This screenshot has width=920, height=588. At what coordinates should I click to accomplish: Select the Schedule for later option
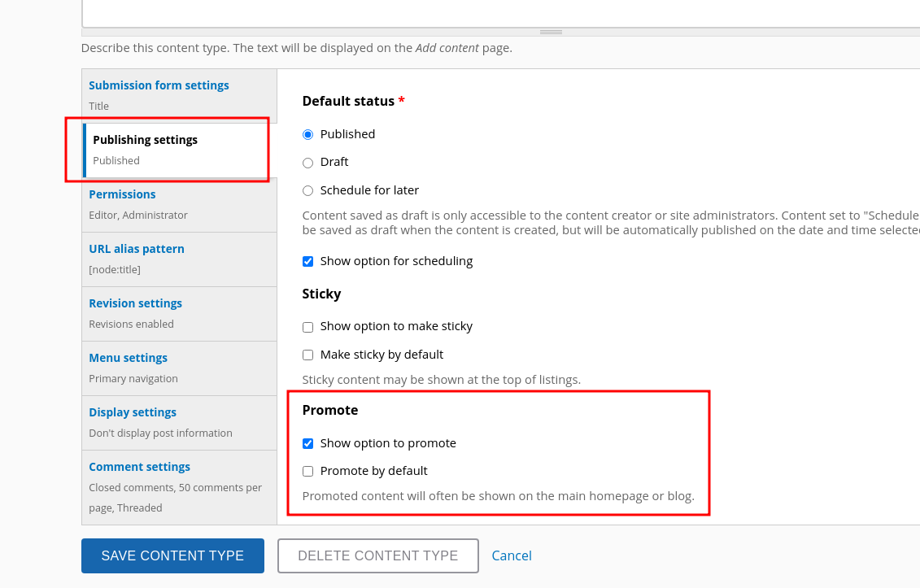tap(307, 191)
